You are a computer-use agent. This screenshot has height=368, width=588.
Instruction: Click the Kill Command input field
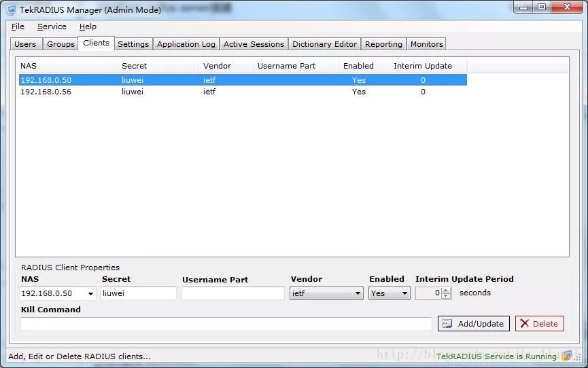(x=226, y=324)
